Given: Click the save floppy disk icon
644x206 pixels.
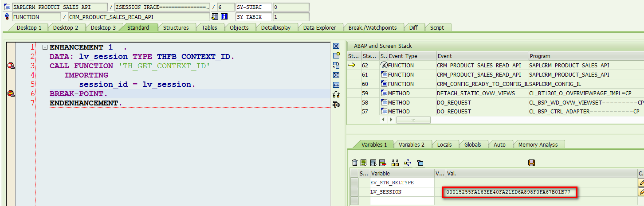Looking at the screenshot, I should pos(531,163).
